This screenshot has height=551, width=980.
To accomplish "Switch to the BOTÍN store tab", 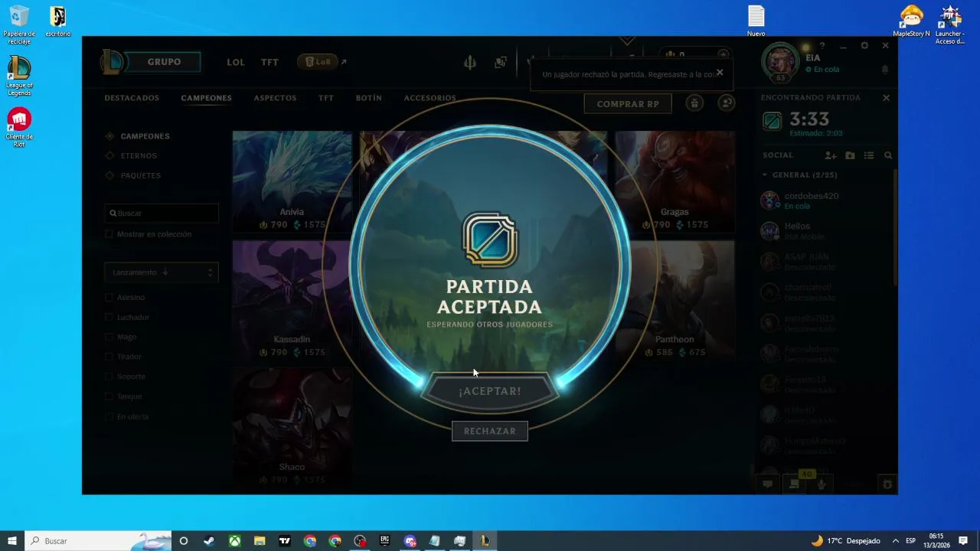I will point(368,98).
